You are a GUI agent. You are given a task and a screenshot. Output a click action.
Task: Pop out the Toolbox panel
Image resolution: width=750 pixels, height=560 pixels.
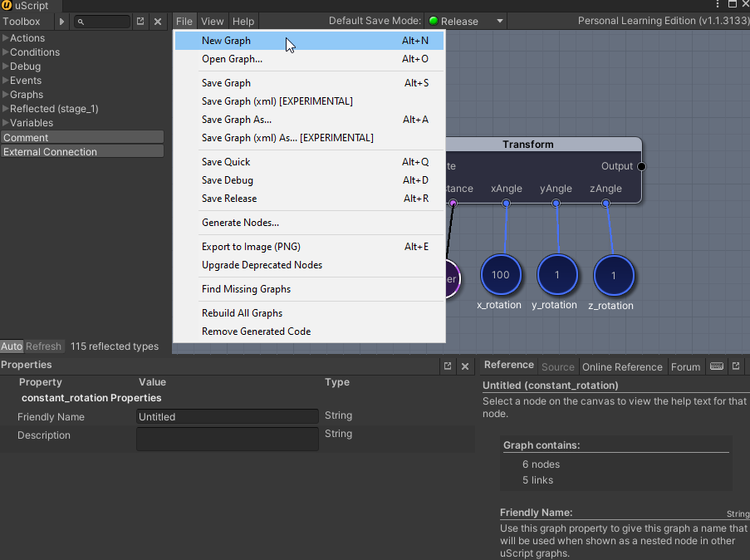(140, 22)
